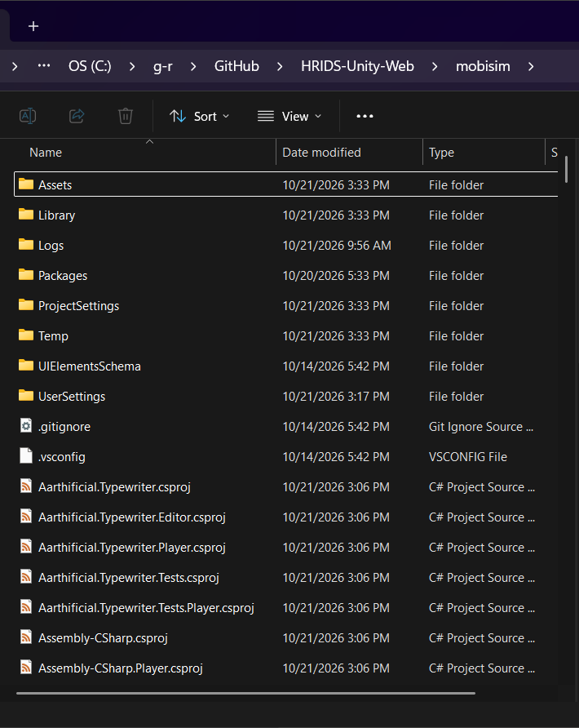The height and width of the screenshot is (728, 579).
Task: Click the .gitignore gear file icon
Action: [26, 426]
